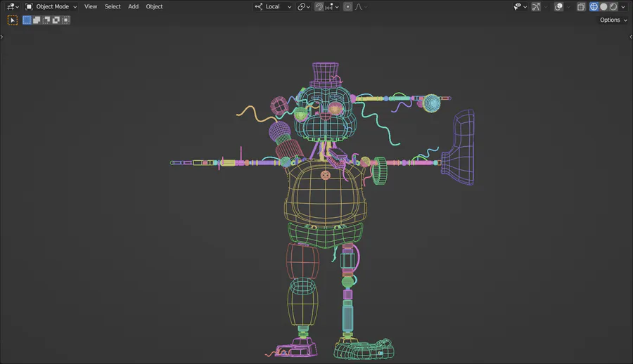Choose the set new selection mode

[x=27, y=20]
